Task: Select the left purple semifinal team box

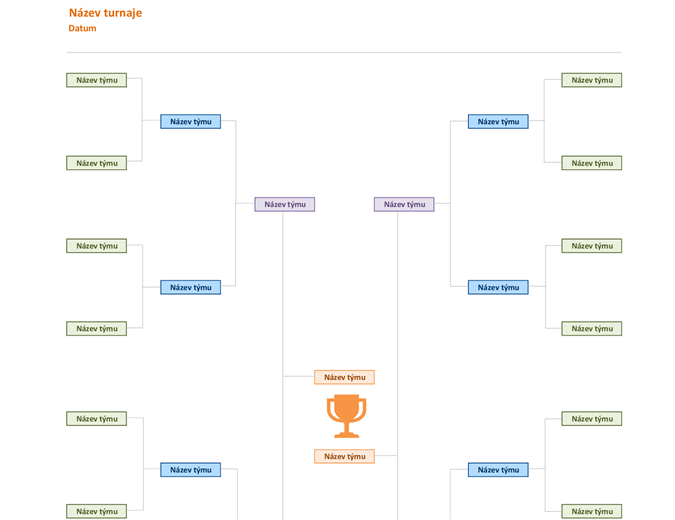Action: (x=285, y=204)
